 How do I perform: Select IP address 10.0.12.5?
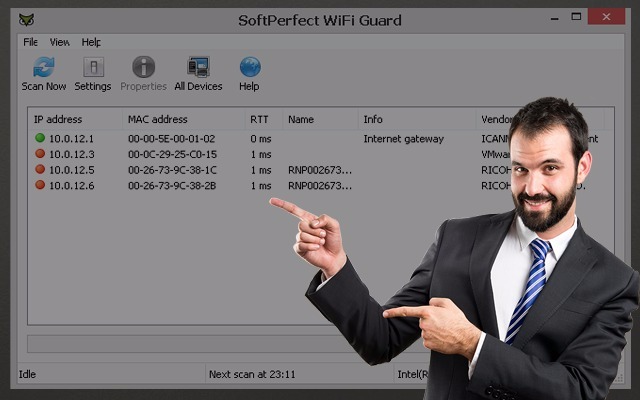(72, 170)
